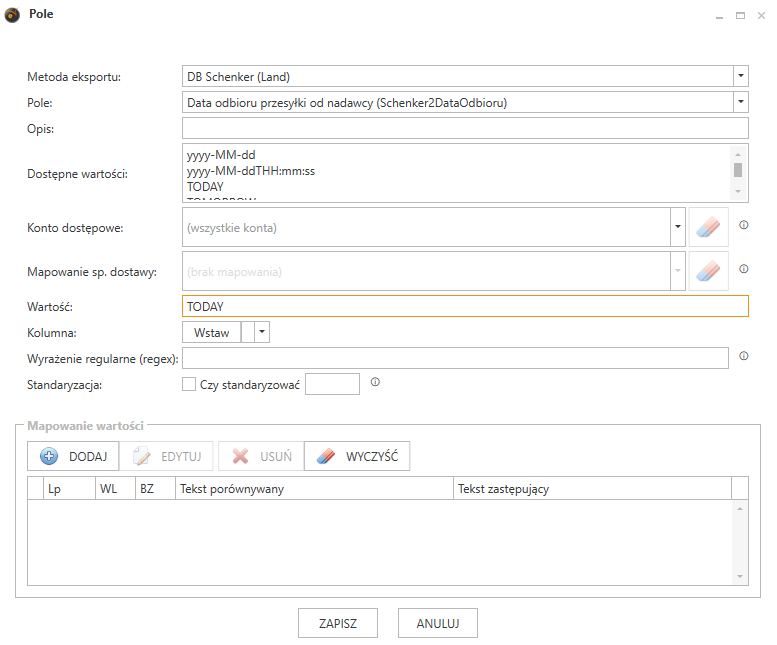Show info icon next to Standaryzacja
Image resolution: width=777 pixels, height=645 pixels.
(x=375, y=382)
